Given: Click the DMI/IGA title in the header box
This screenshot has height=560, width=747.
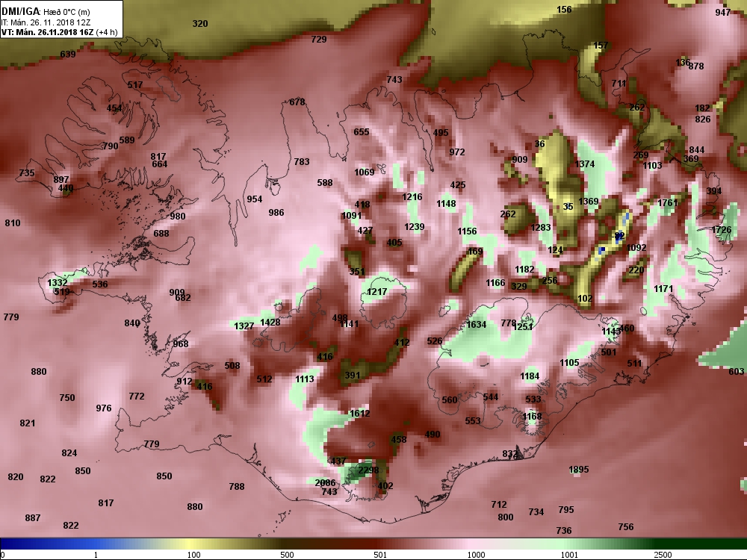Looking at the screenshot, I should click(x=20, y=11).
